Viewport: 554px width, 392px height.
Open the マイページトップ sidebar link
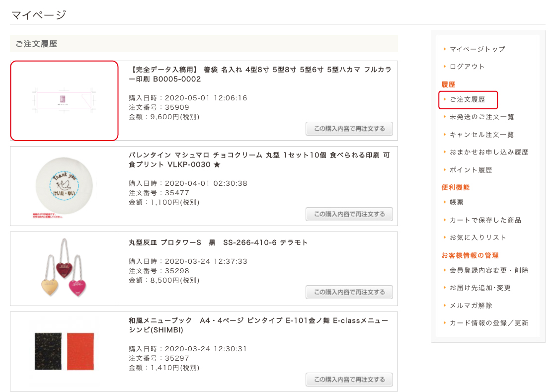pyautogui.click(x=477, y=49)
